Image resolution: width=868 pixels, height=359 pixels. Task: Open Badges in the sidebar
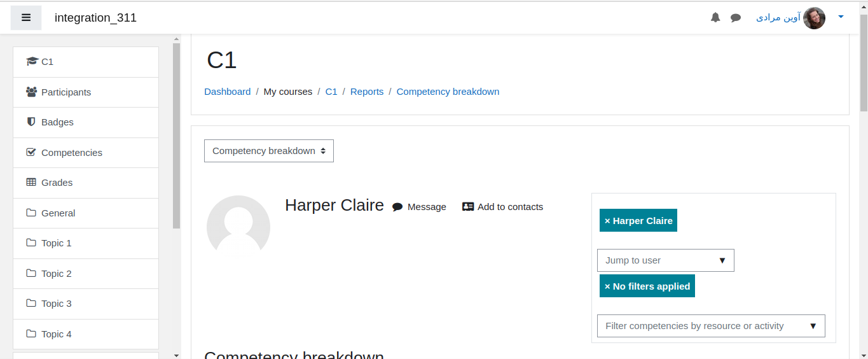pos(86,122)
